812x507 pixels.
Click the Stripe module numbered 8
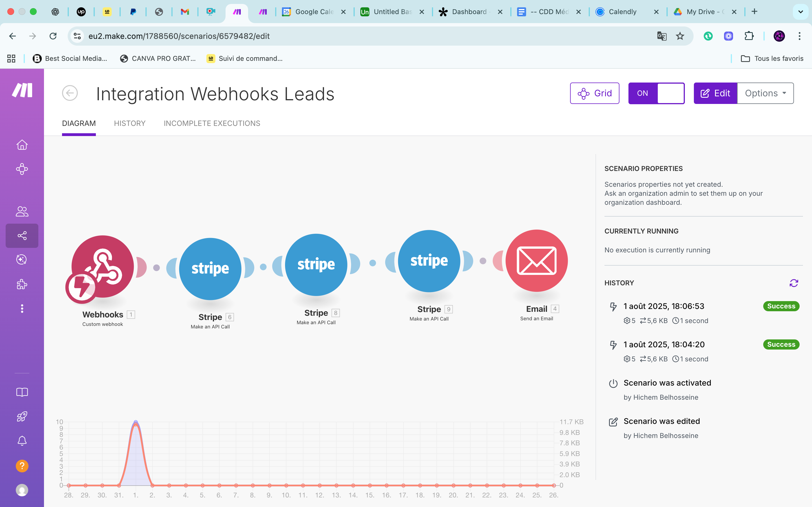click(316, 264)
